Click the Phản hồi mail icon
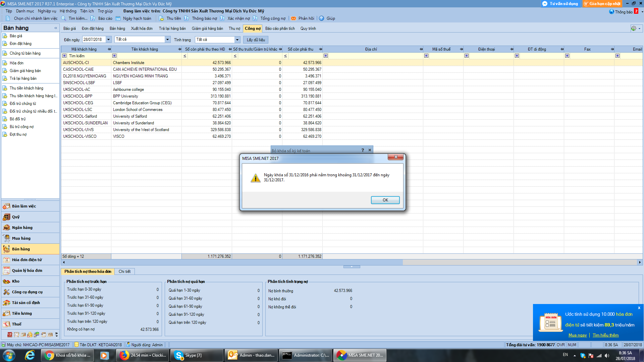This screenshot has width=644, height=362. (293, 18)
